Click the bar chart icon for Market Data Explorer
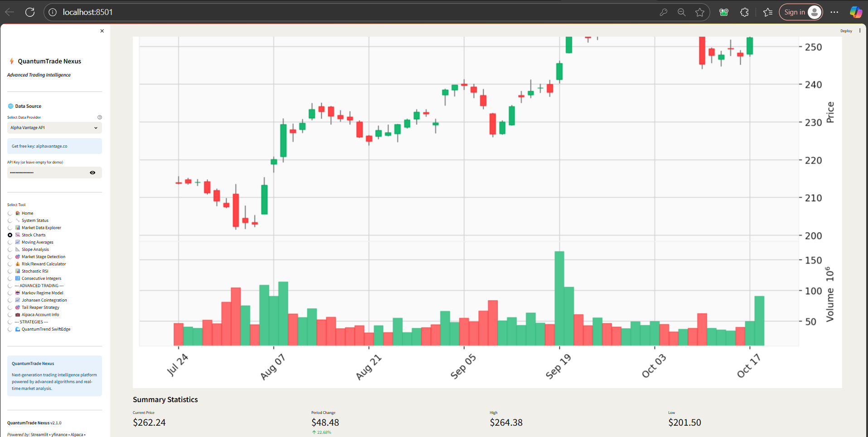Image resolution: width=868 pixels, height=437 pixels. [18, 227]
